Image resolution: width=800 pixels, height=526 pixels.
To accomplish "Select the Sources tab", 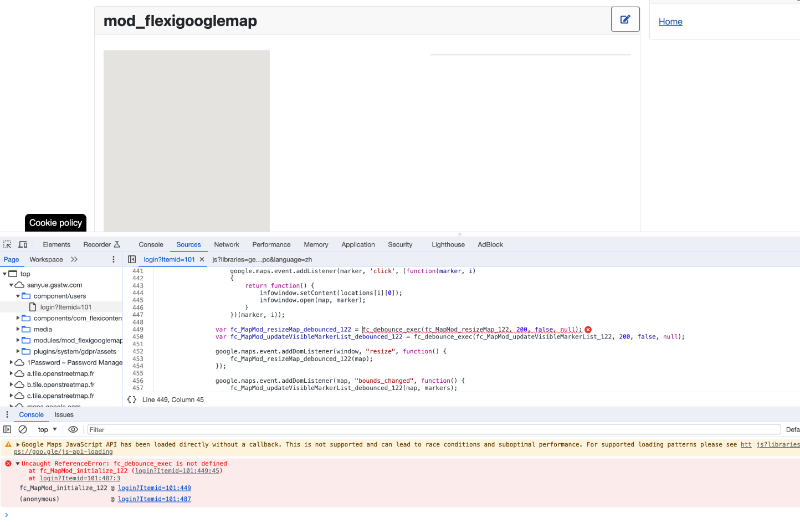I will click(x=188, y=244).
